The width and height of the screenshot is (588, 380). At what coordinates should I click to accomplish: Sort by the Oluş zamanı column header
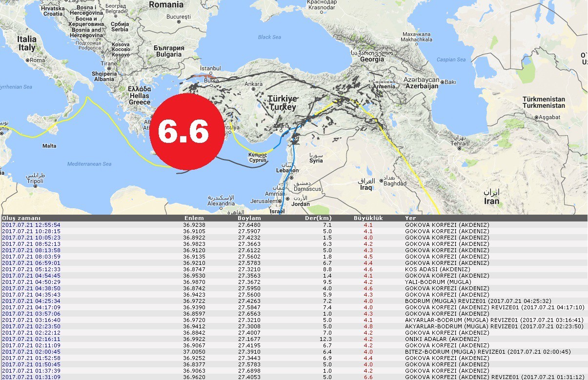(x=21, y=218)
